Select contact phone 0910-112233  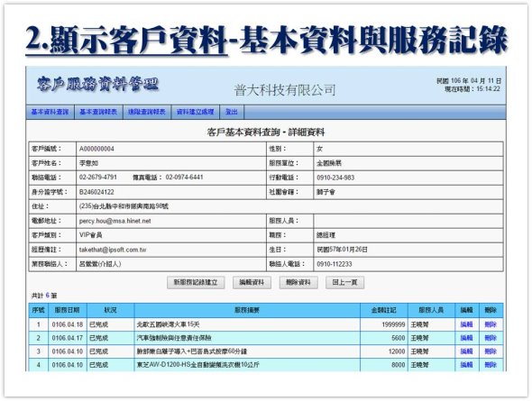tap(335, 264)
